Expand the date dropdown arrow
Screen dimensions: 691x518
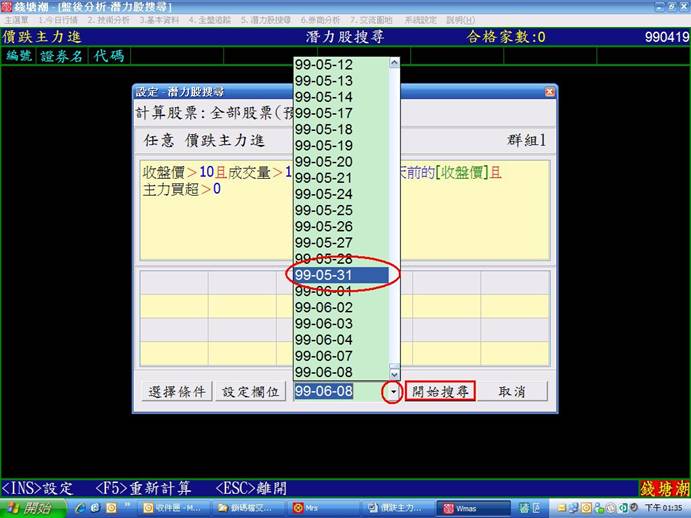pos(393,391)
